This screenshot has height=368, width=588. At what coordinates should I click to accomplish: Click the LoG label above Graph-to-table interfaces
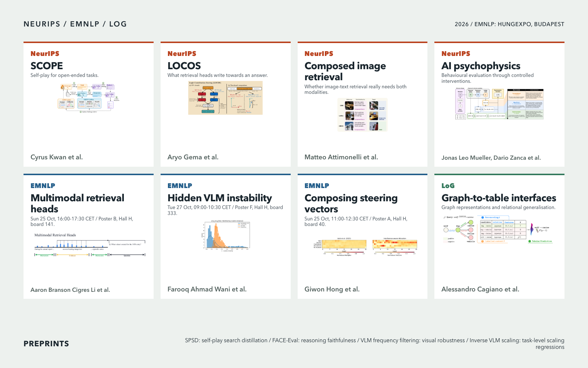click(448, 186)
